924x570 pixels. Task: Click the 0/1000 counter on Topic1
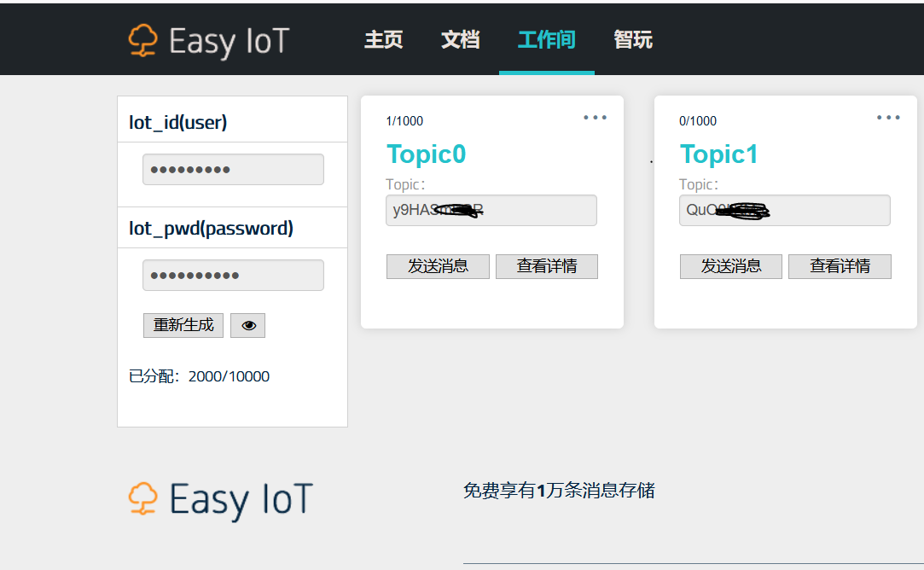[698, 121]
